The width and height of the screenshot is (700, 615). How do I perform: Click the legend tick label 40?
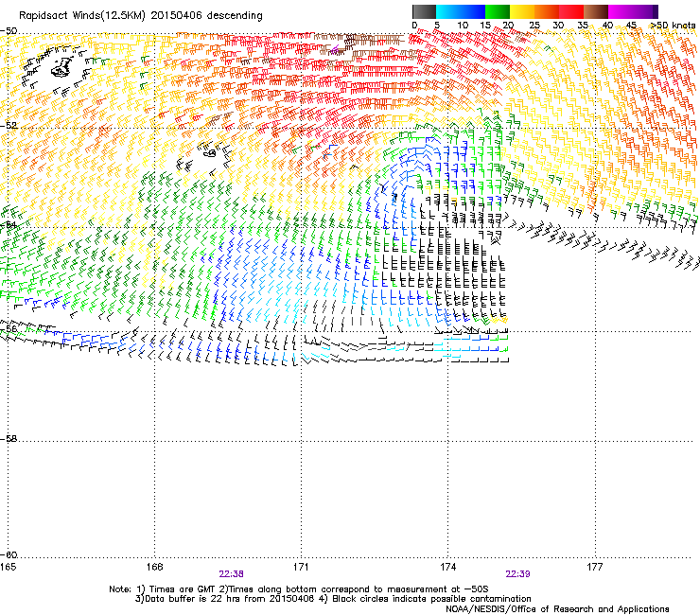[607, 26]
